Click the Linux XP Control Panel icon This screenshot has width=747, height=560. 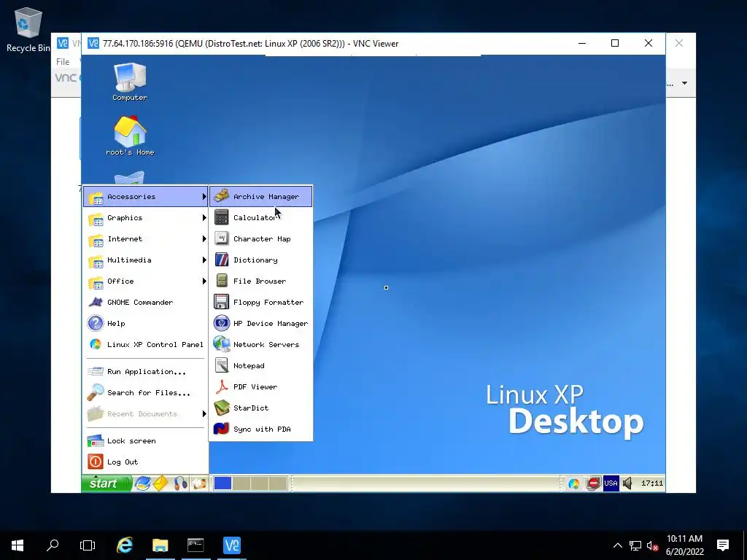click(96, 344)
